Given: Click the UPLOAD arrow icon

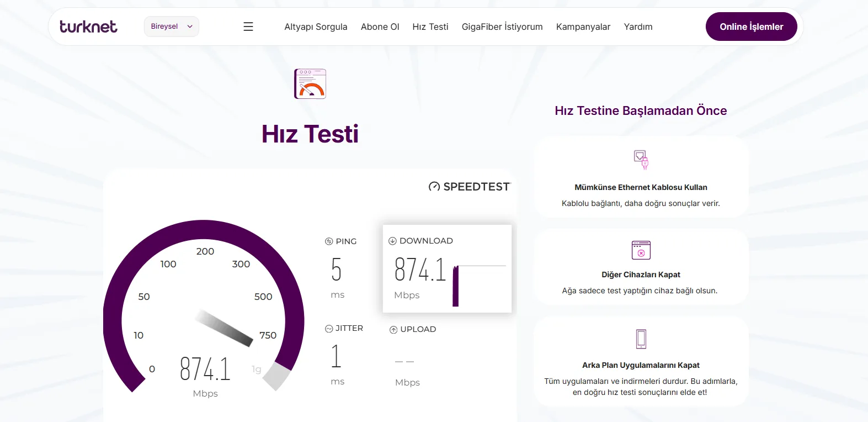Looking at the screenshot, I should (393, 330).
